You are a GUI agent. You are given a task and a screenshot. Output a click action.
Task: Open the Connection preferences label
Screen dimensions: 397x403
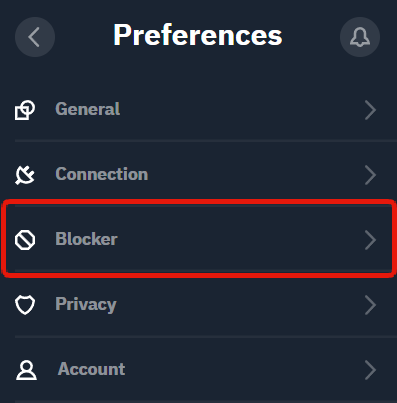tap(102, 174)
